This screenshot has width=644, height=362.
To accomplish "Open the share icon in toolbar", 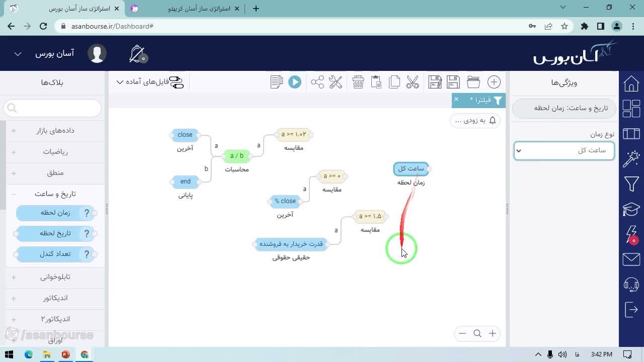I will pos(317,82).
